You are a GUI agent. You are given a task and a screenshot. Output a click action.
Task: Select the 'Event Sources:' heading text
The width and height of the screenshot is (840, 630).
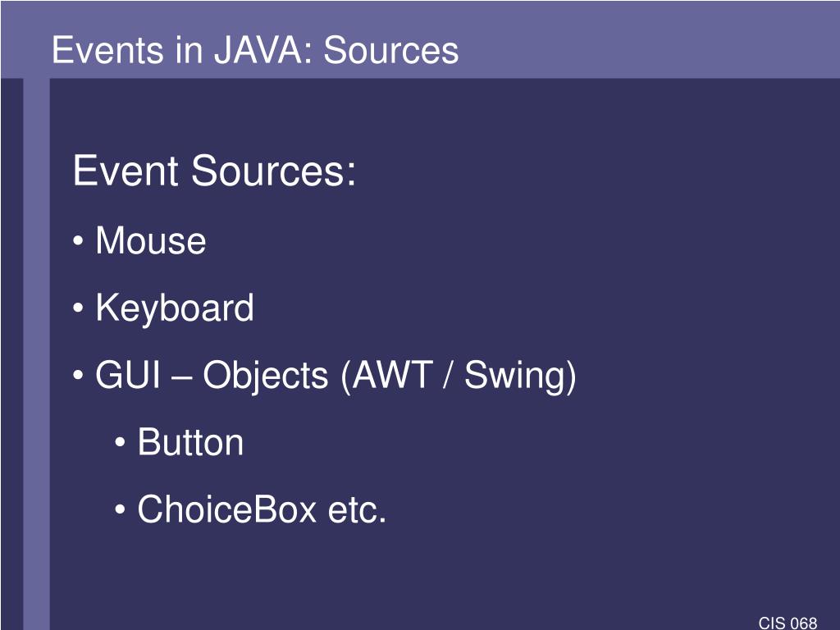[214, 171]
